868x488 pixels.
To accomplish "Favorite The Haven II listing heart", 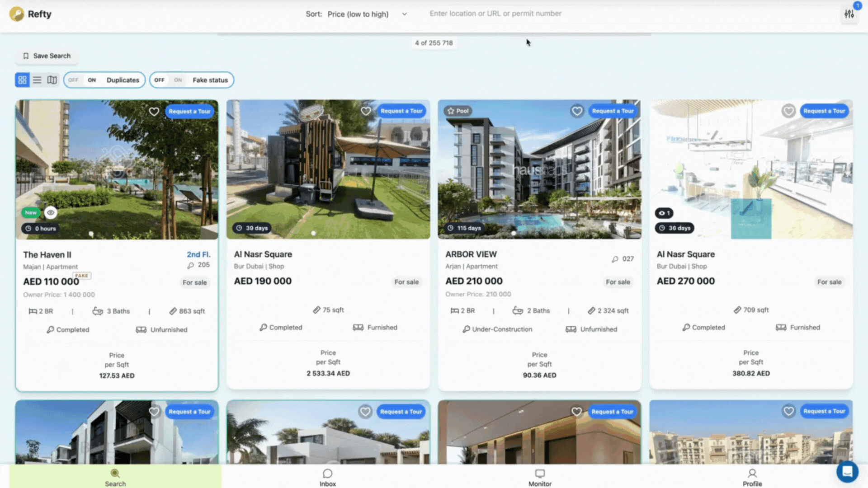I will coord(154,111).
